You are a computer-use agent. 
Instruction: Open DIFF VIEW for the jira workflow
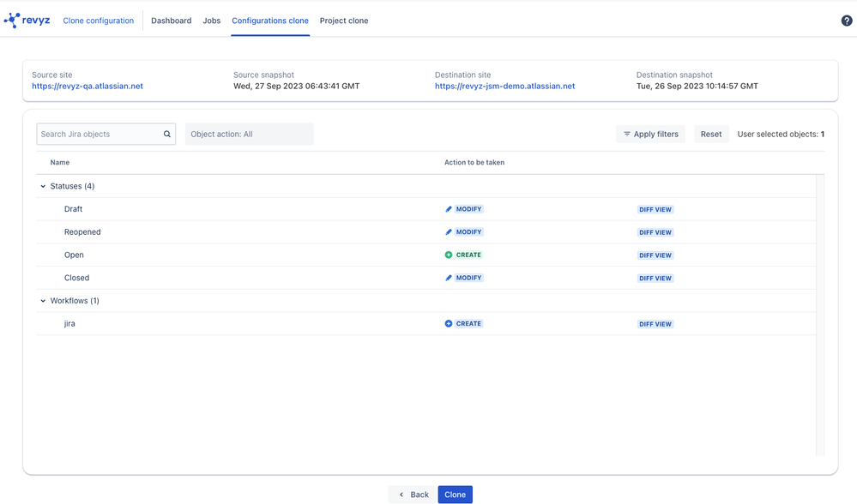click(x=655, y=324)
